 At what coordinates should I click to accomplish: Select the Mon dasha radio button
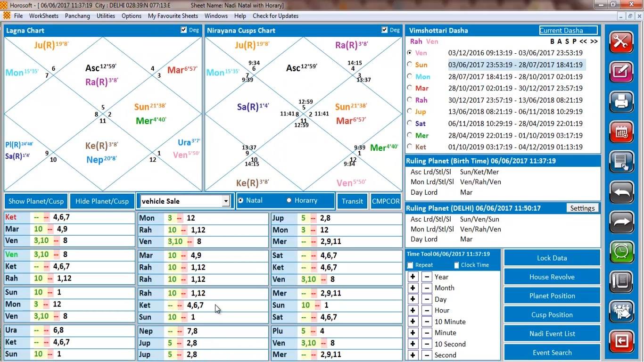[409, 76]
